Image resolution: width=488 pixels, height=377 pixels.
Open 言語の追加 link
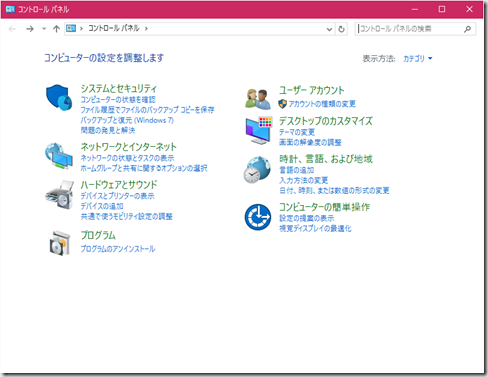click(x=296, y=170)
